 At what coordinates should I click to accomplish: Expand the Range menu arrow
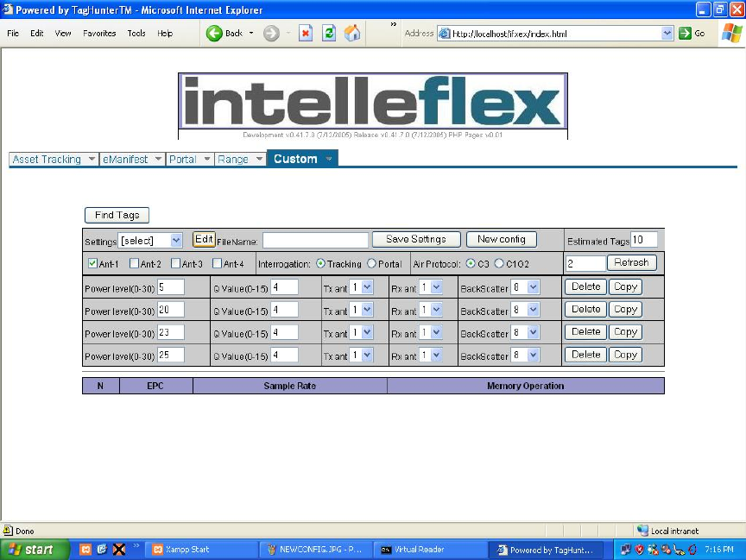(x=259, y=159)
